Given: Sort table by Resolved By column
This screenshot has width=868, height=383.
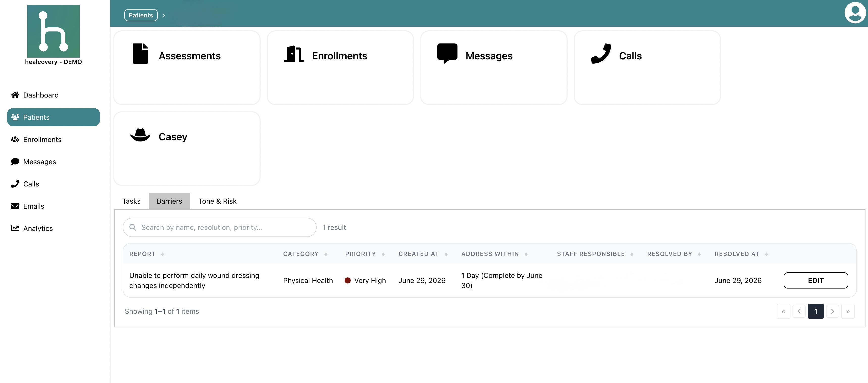Looking at the screenshot, I should (699, 254).
